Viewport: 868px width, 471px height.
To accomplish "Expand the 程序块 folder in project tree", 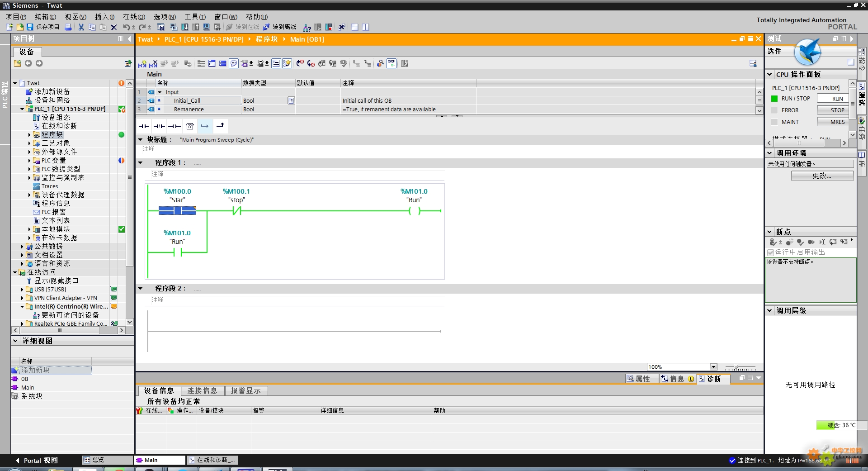I will [29, 135].
